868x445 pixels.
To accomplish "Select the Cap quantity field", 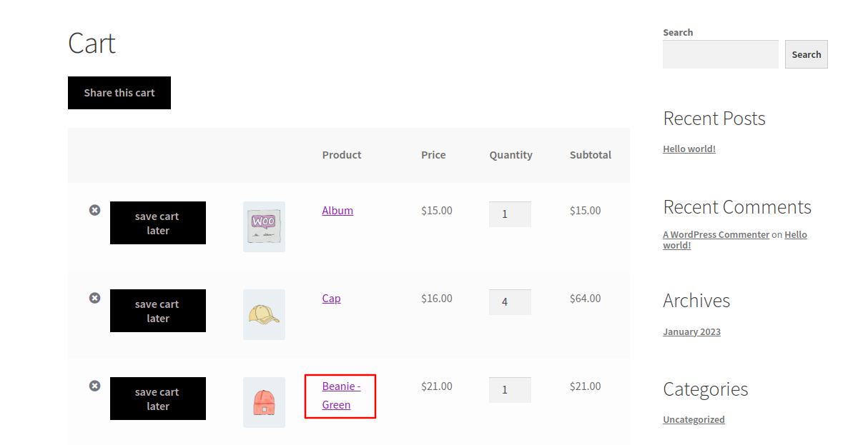I will (510, 301).
